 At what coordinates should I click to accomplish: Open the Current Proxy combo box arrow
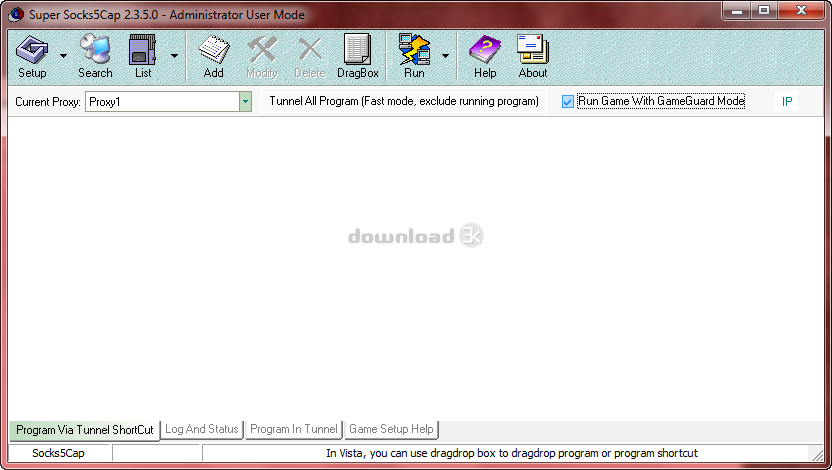pyautogui.click(x=245, y=101)
